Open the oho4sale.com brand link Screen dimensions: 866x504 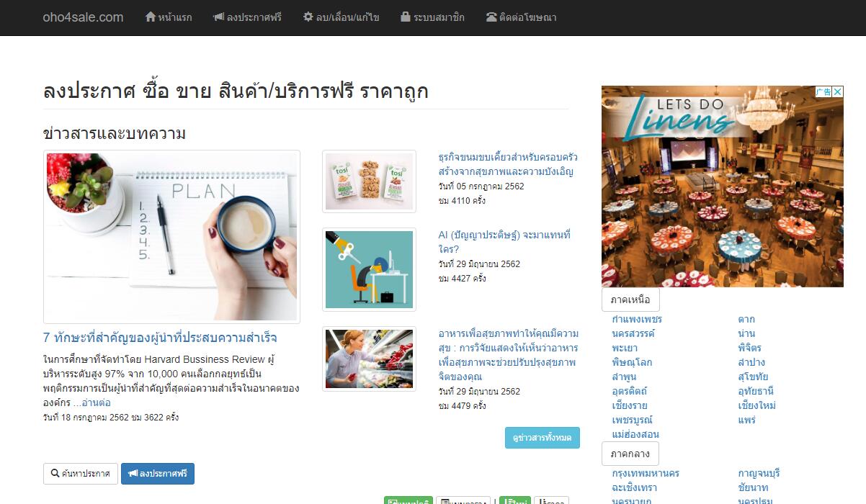[83, 17]
